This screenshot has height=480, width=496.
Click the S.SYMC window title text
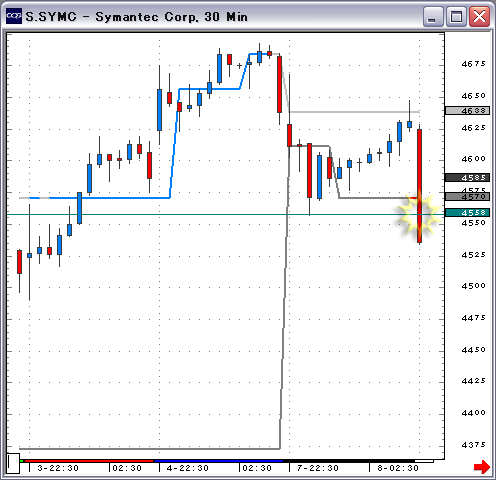137,17
